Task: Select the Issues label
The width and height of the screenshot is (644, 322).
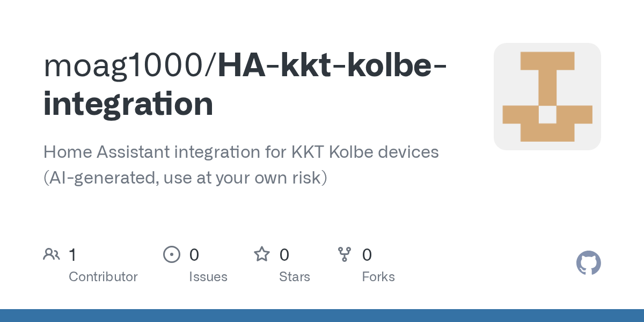Action: (208, 277)
